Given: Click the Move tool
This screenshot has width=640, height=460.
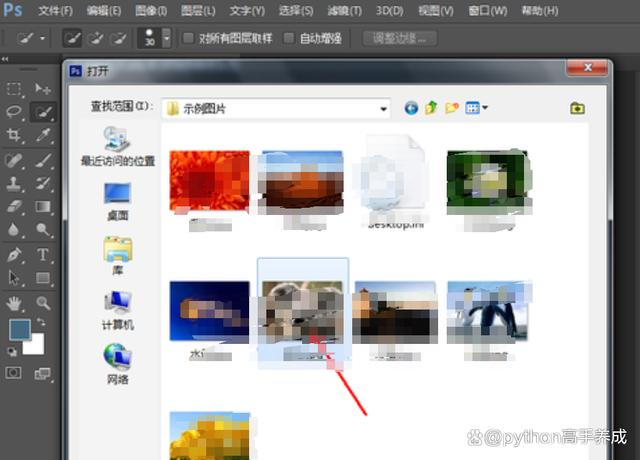Looking at the screenshot, I should coord(43,89).
